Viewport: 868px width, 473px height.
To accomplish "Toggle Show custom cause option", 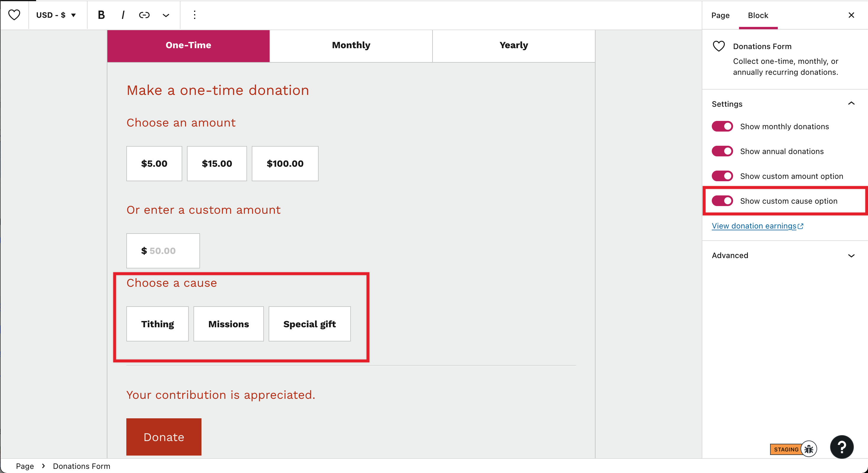I will click(722, 201).
